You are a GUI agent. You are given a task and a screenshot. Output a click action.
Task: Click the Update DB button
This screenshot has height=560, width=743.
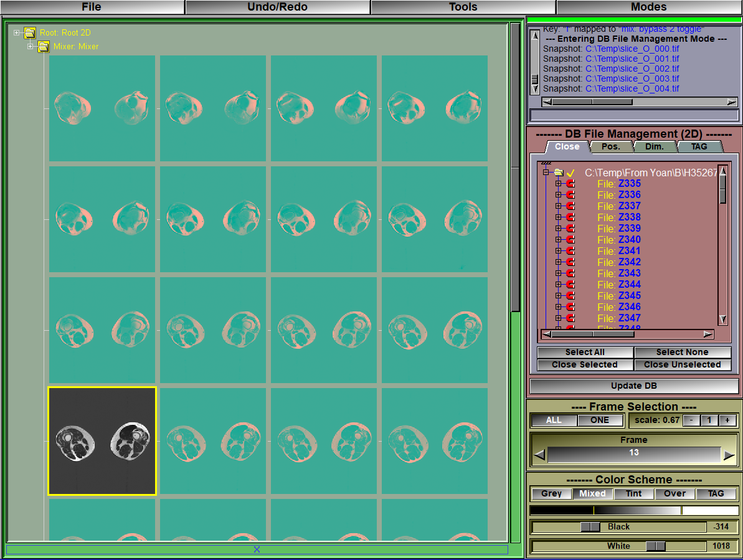coord(634,386)
